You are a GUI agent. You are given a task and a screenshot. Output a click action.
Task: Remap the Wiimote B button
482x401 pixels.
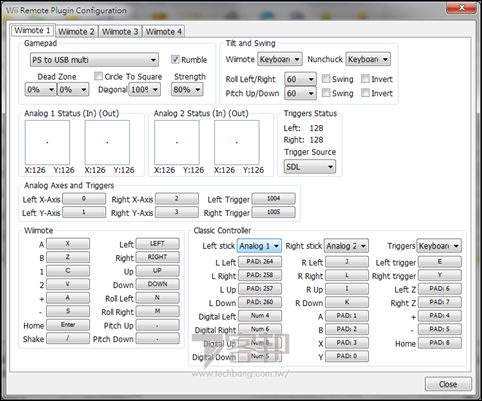[x=68, y=257]
